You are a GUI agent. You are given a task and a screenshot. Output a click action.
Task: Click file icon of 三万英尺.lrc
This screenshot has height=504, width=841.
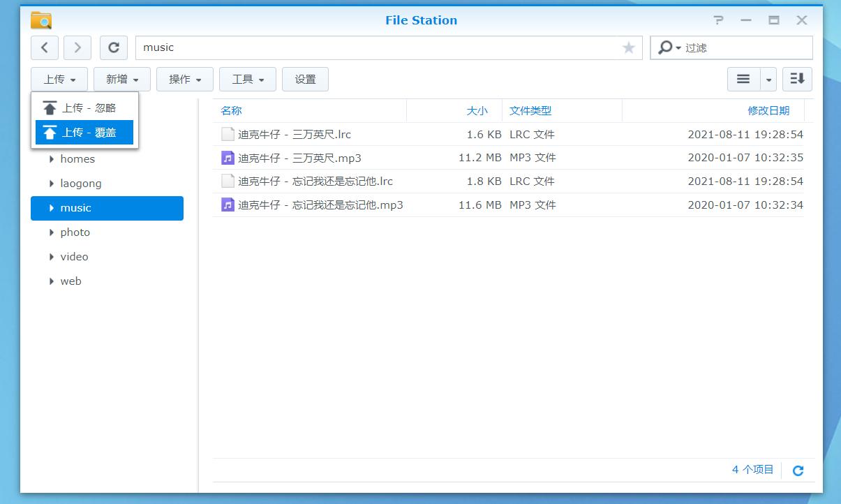[228, 134]
